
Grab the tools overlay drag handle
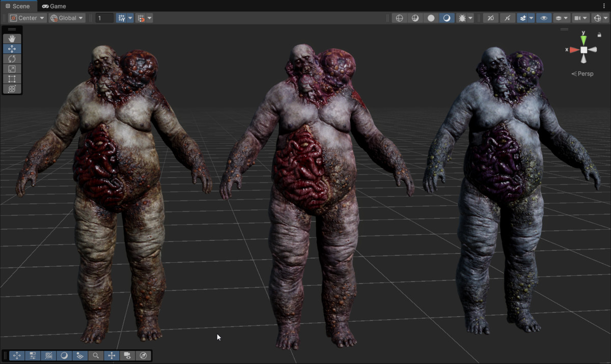pos(12,30)
